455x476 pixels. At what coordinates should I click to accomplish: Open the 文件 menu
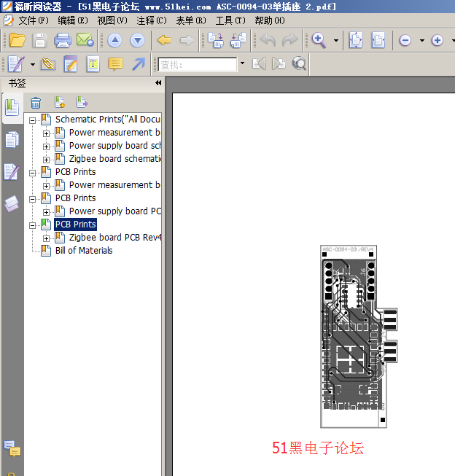[x=33, y=20]
